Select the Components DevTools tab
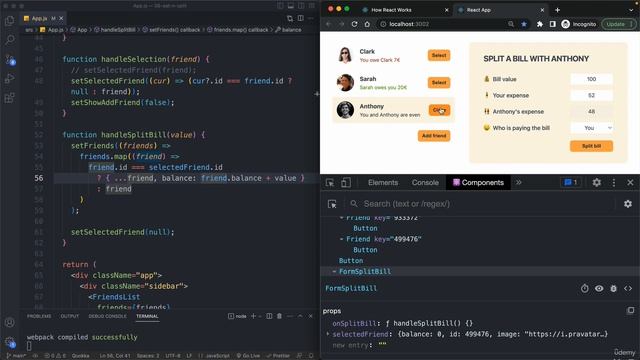Screen dimensions: 640x360 coord(478,182)
